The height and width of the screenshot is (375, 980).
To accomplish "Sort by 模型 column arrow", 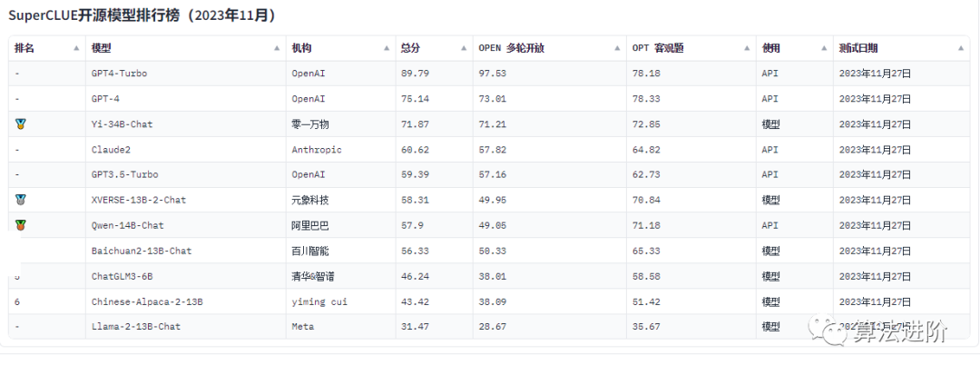I will click(x=277, y=48).
